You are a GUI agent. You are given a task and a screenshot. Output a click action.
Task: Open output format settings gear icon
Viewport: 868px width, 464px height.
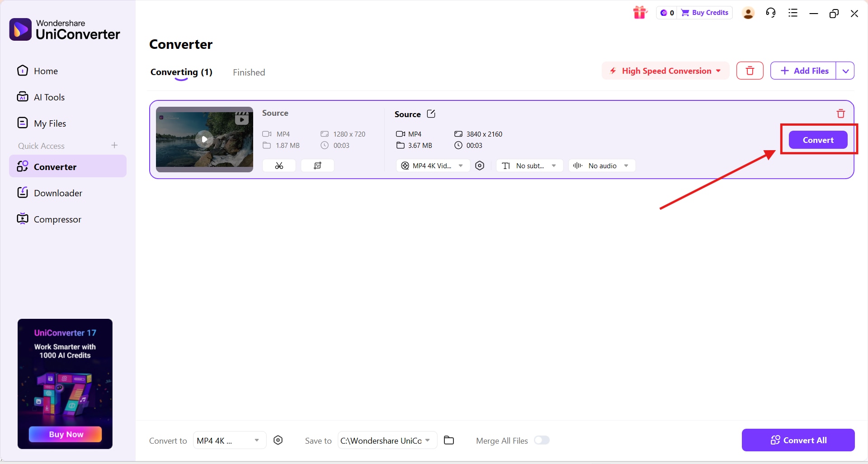click(480, 166)
